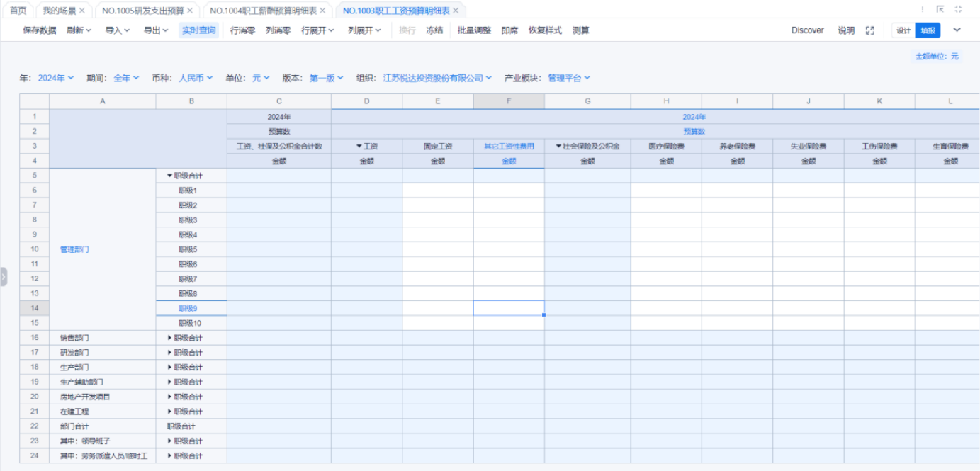Image resolution: width=980 pixels, height=471 pixels.
Task: Switch to 设计 design mode
Action: [x=903, y=30]
